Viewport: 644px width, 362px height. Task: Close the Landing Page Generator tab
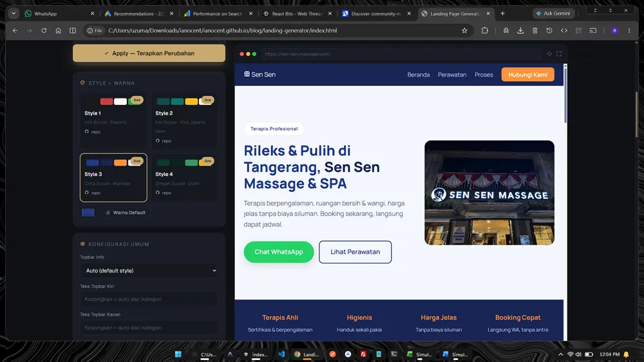pos(488,14)
